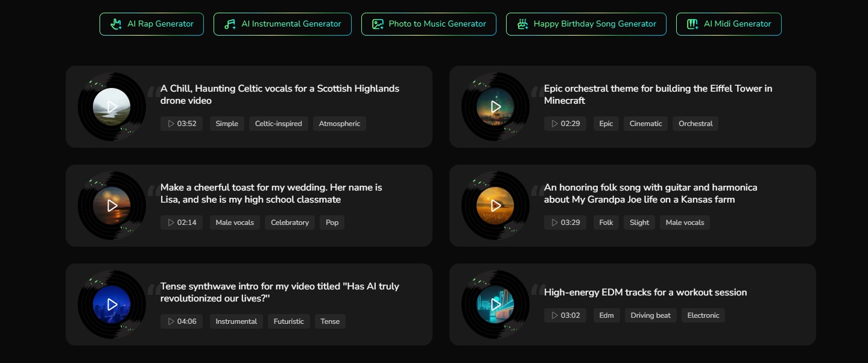This screenshot has height=363, width=868.
Task: Select the Male vocals tag on wedding song
Action: point(235,223)
